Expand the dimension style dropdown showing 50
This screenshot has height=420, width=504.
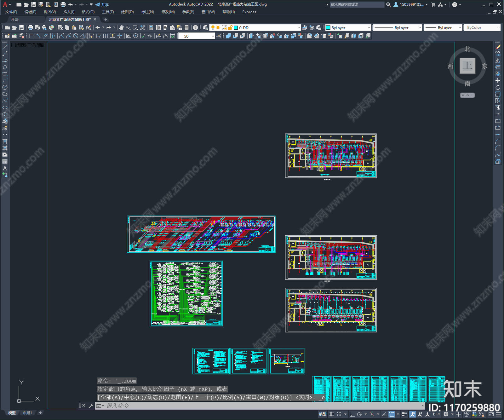click(212, 36)
